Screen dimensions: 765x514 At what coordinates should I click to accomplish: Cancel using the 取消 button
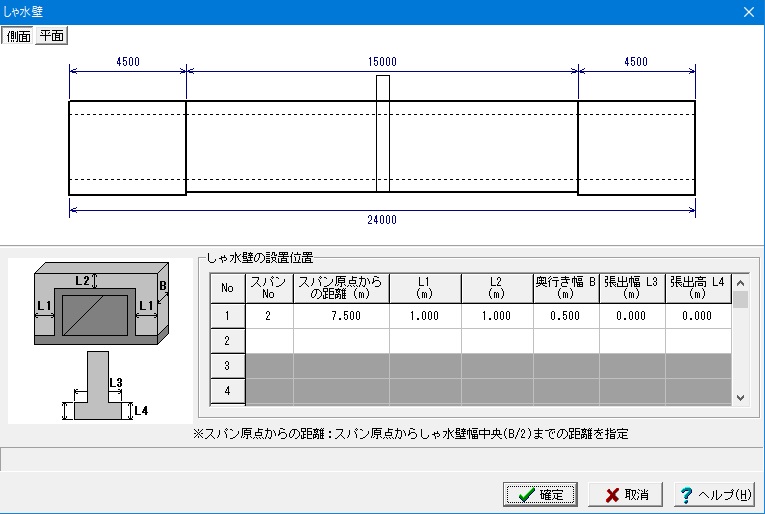pos(625,494)
